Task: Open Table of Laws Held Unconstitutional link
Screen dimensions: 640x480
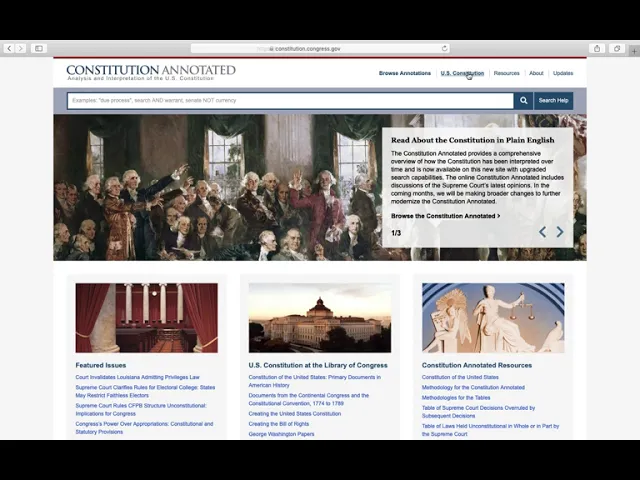Action: click(491, 430)
